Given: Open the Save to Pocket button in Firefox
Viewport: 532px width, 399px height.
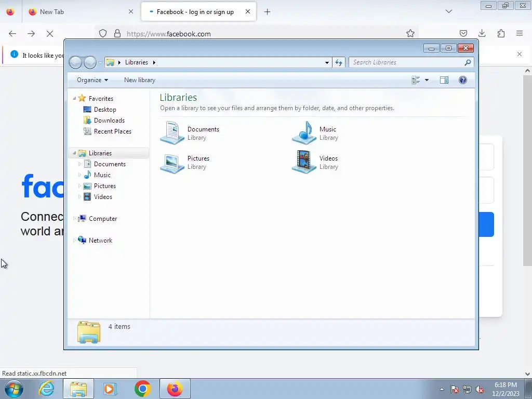Looking at the screenshot, I should click(x=463, y=33).
